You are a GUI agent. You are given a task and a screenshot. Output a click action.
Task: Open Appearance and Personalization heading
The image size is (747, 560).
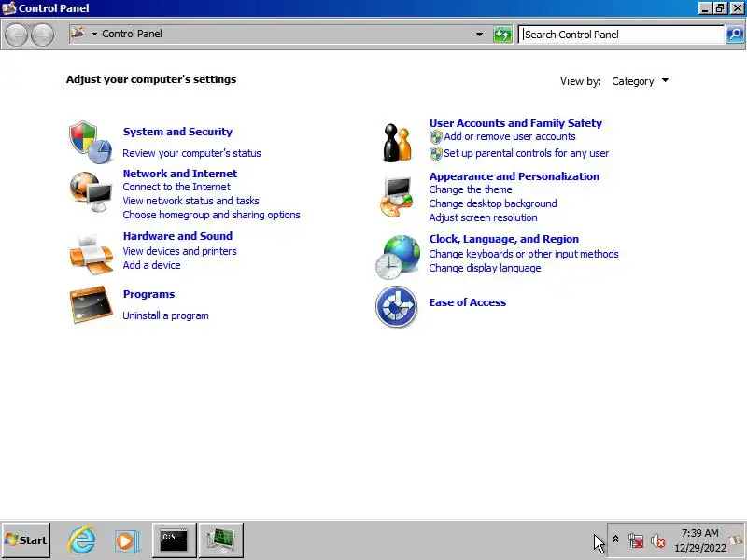pos(514,176)
